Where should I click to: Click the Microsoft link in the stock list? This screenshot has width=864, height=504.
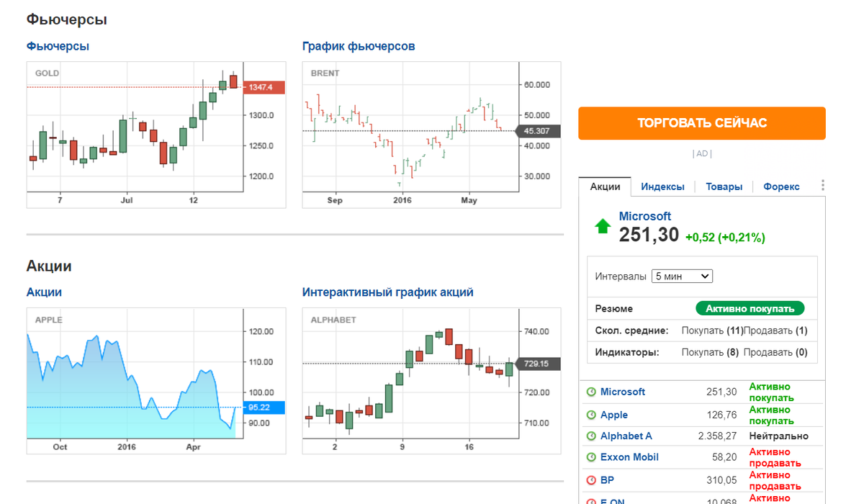coord(622,392)
